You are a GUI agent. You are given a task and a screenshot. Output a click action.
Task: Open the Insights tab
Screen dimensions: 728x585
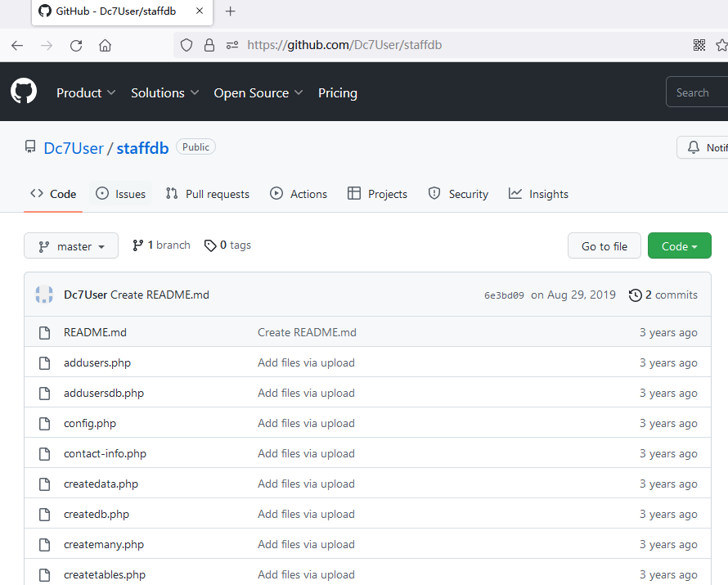tap(538, 194)
